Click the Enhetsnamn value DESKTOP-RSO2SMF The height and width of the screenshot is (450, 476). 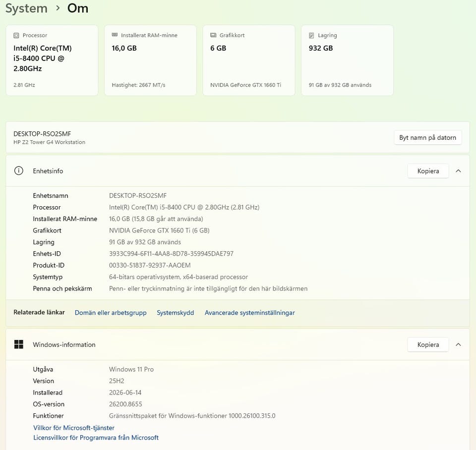(x=138, y=196)
